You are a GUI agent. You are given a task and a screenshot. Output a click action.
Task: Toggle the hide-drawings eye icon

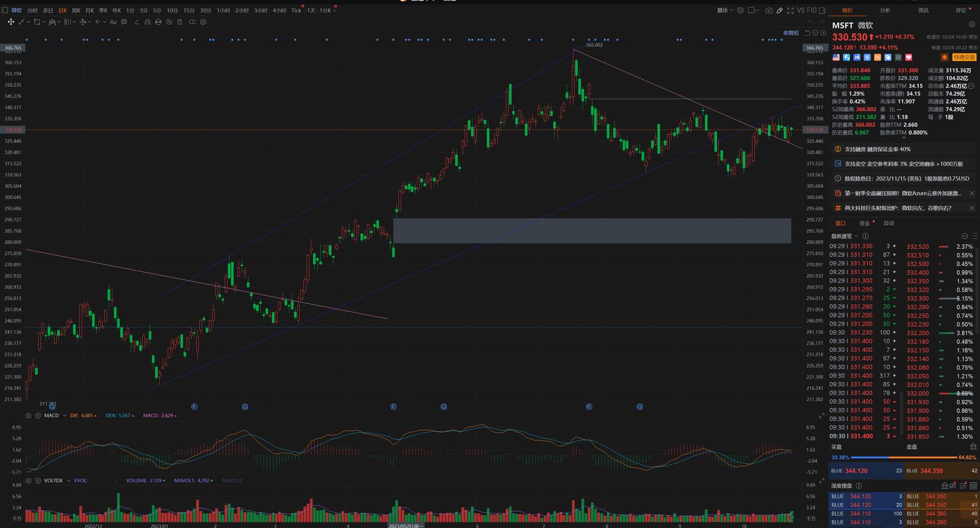(169, 22)
